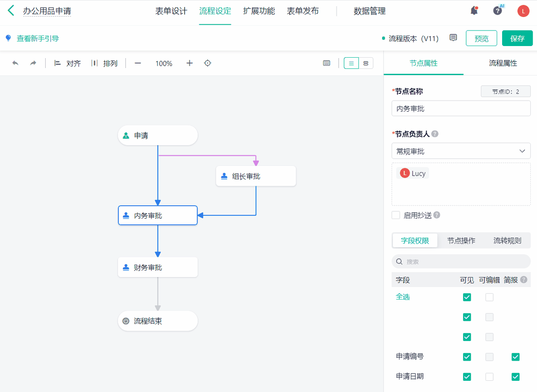Select the 流转规则 sub-tab

coord(507,240)
